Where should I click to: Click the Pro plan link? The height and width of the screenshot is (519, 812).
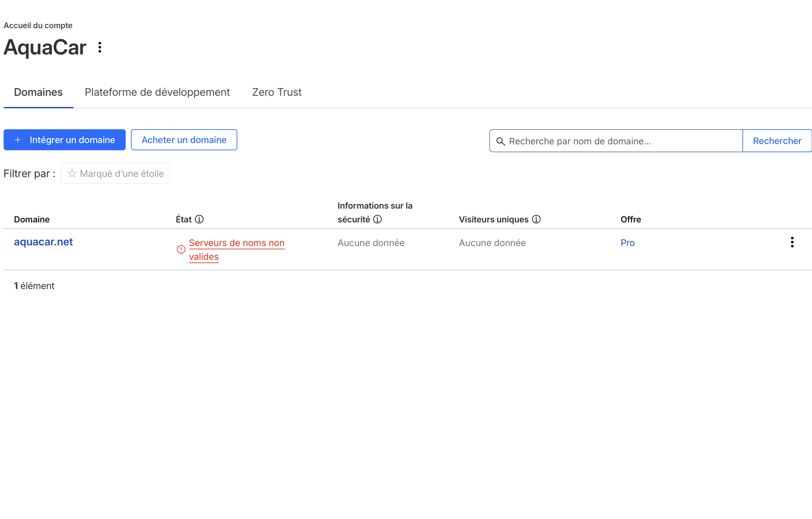click(x=628, y=243)
